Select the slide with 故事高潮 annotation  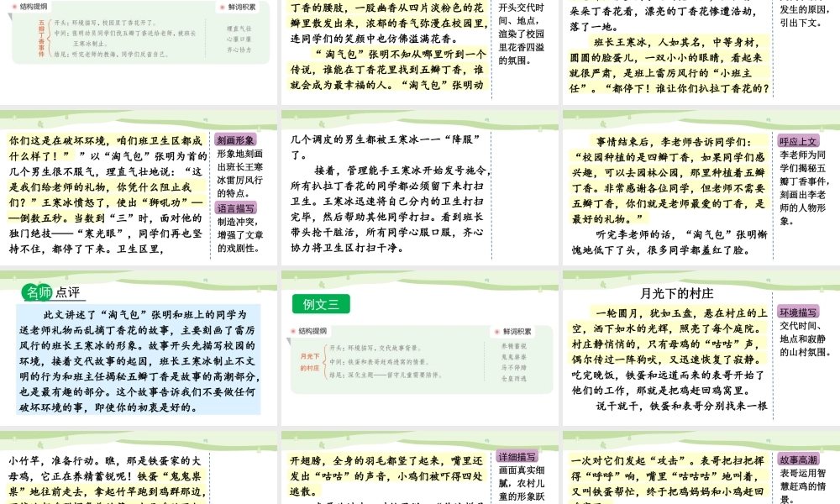(x=701, y=468)
